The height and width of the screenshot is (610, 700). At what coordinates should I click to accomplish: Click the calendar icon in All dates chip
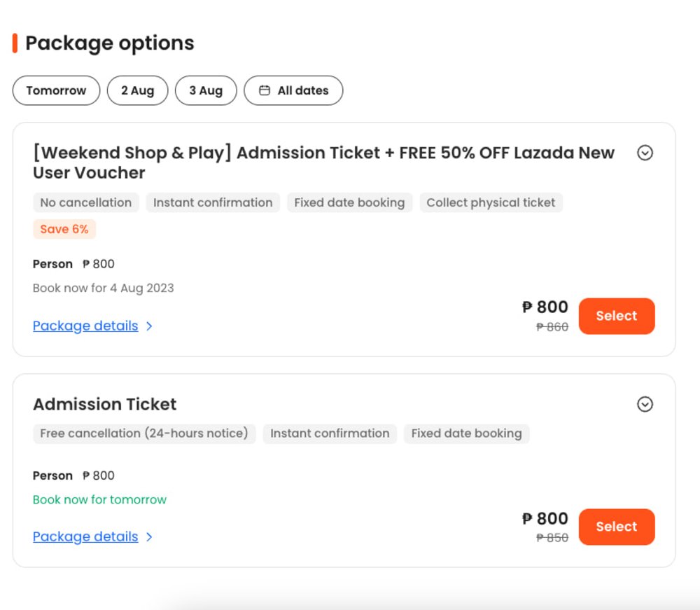coord(265,90)
